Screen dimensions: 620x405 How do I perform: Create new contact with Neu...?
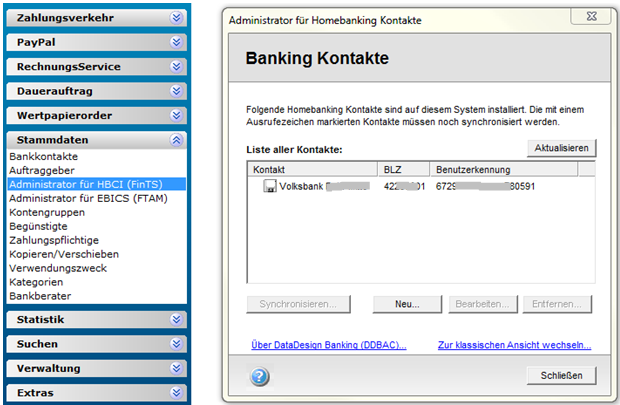click(407, 304)
